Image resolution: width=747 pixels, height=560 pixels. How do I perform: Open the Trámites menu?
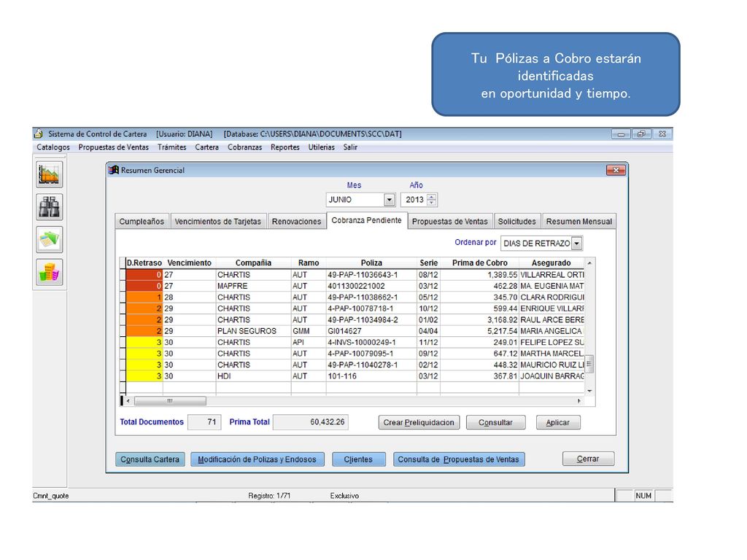[172, 147]
